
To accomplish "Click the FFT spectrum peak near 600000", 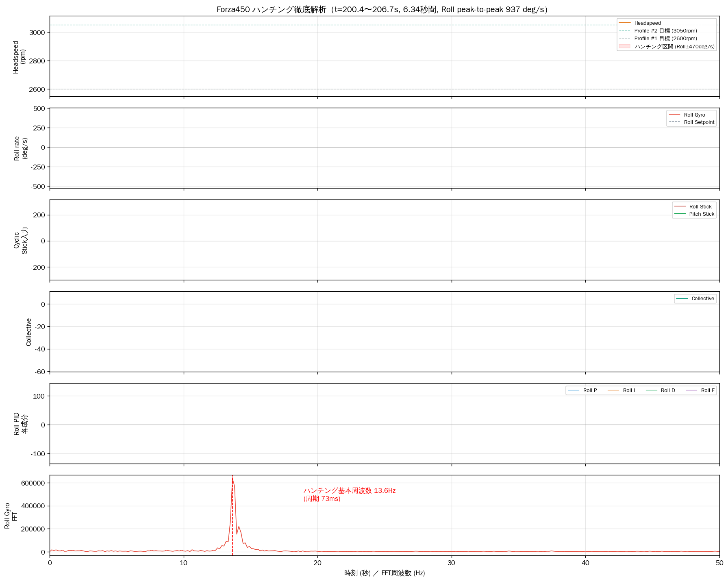I will point(233,479).
